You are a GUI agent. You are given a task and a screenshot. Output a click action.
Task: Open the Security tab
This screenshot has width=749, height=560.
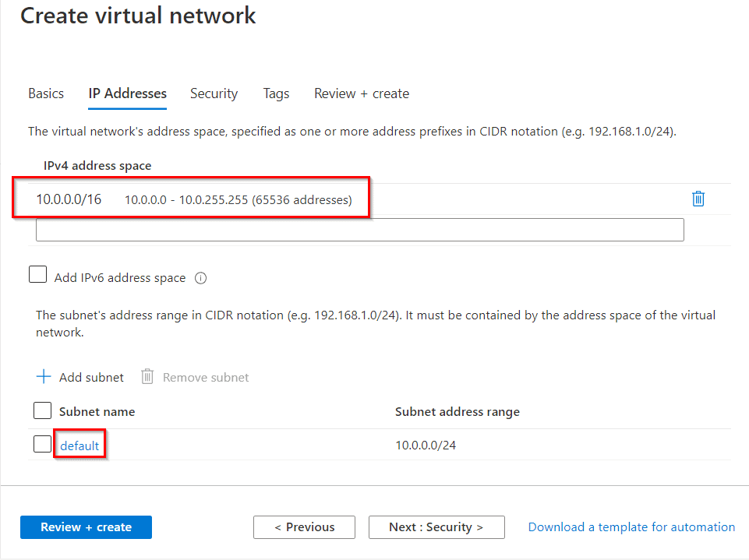pos(214,93)
